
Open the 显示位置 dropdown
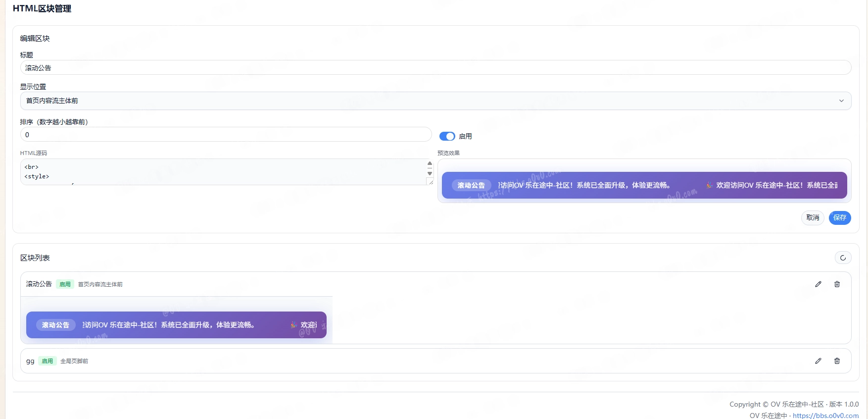coord(435,101)
